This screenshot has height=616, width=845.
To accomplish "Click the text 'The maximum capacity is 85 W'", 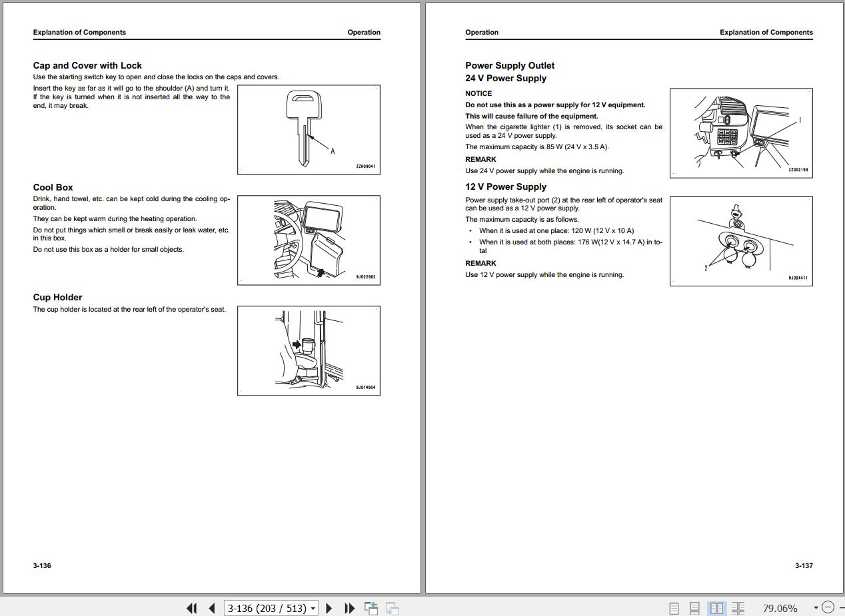I will [x=537, y=147].
